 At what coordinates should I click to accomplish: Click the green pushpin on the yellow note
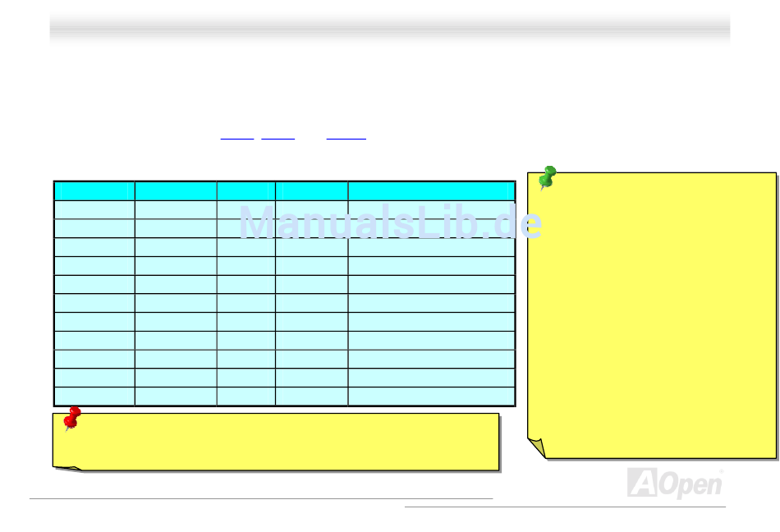coord(547,178)
